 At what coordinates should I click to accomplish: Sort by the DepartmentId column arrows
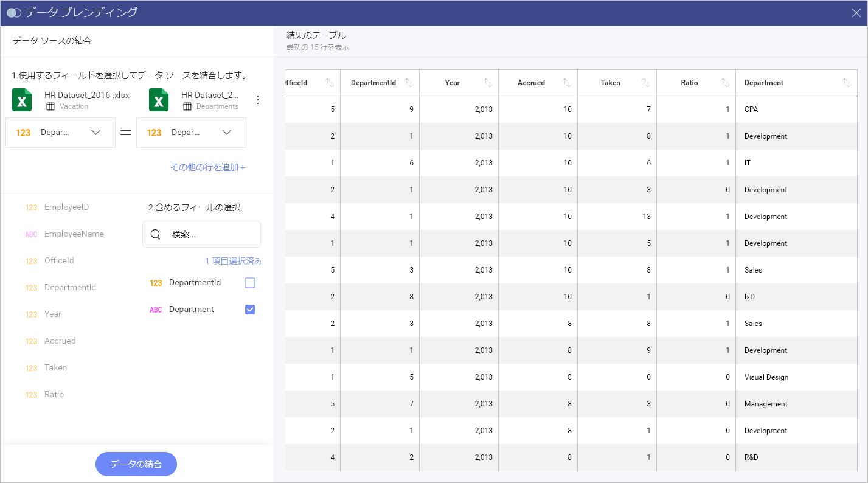point(409,83)
